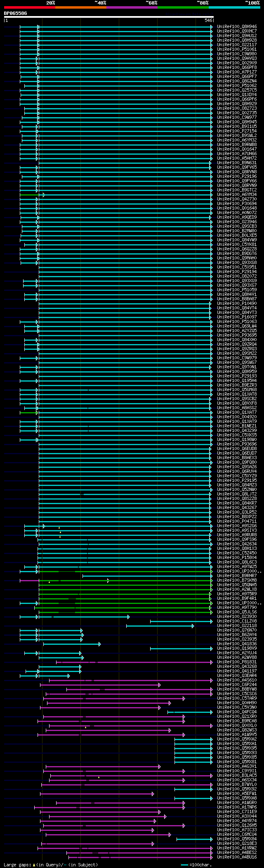Screen dimensions: 264x868
Task: Select the UniRef100_Q69LW4 label
Action: tap(237, 326)
